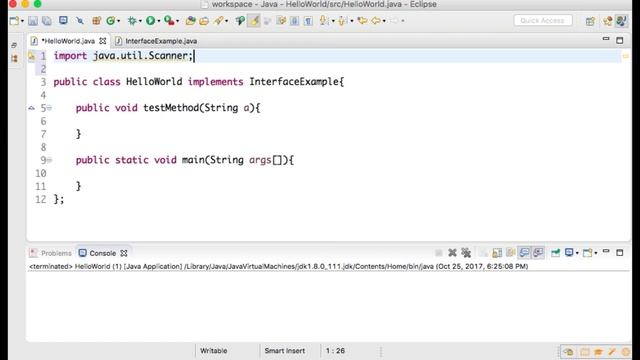This screenshot has height=360, width=640.
Task: Click the Display Selected Console icon
Action: tap(569, 253)
